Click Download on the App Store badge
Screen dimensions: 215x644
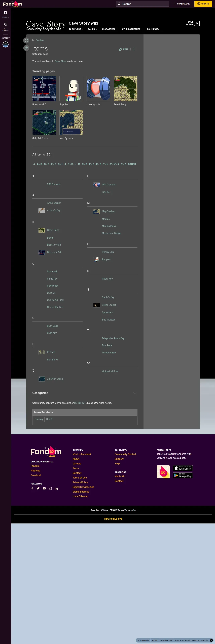tap(183, 468)
